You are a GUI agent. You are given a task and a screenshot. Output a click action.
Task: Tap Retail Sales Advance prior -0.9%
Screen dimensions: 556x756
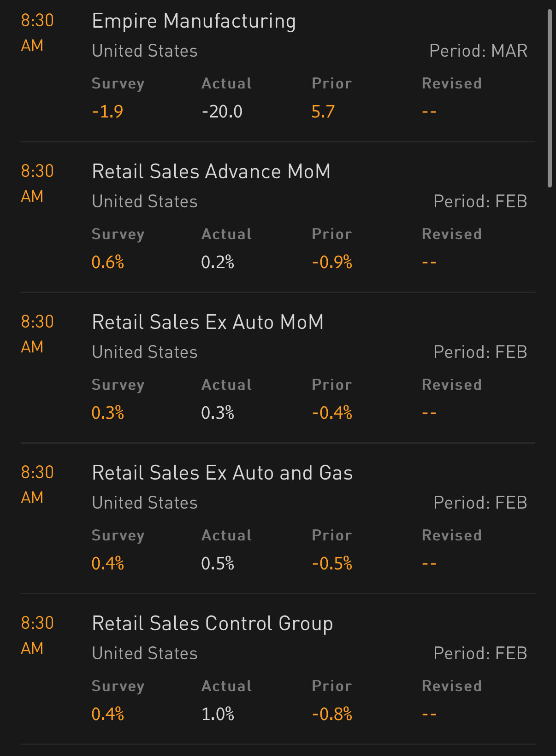[x=332, y=262]
